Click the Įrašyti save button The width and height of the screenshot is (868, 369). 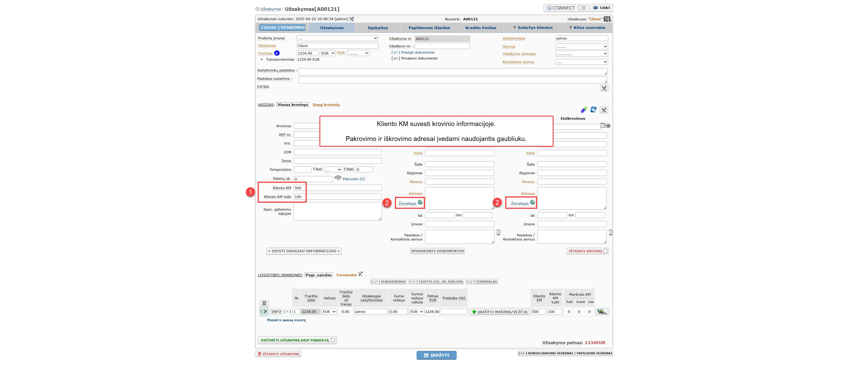point(436,355)
